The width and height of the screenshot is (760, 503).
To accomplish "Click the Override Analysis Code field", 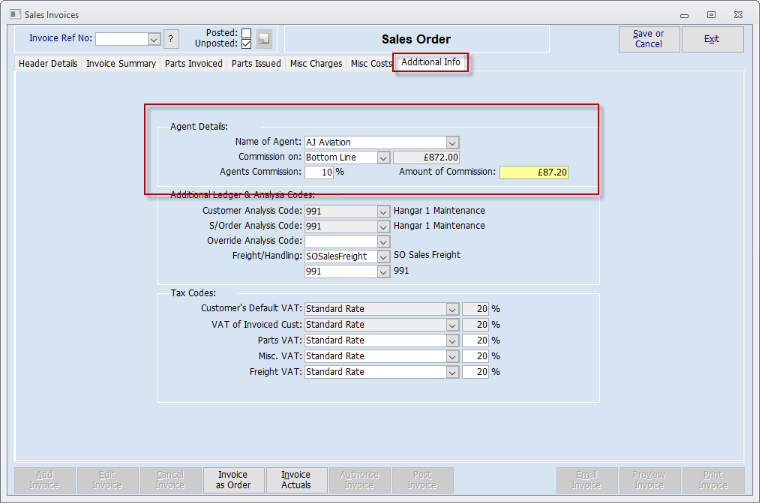I will pos(341,242).
